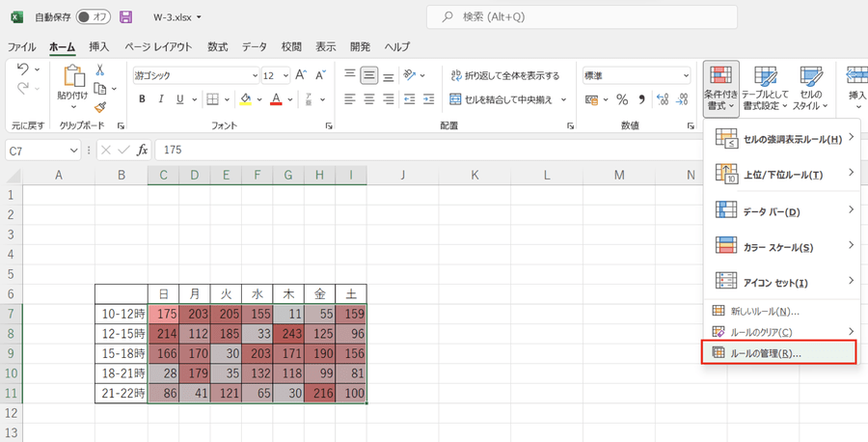Switch to the ページ レイアウト tab

tap(158, 46)
